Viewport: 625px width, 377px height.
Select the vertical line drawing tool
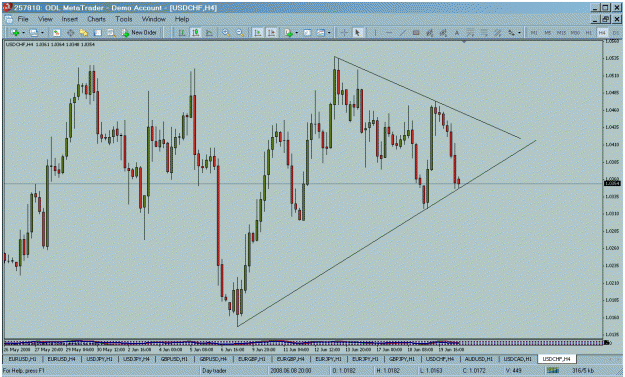[375, 33]
